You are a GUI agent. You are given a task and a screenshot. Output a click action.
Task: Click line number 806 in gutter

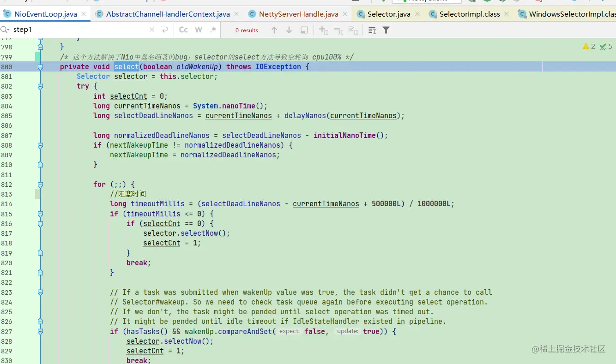coord(7,126)
